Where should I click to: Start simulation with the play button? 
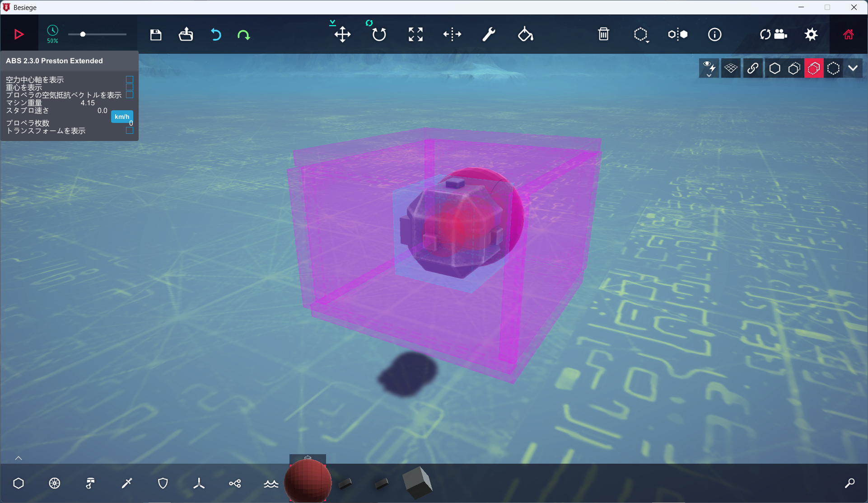[19, 34]
